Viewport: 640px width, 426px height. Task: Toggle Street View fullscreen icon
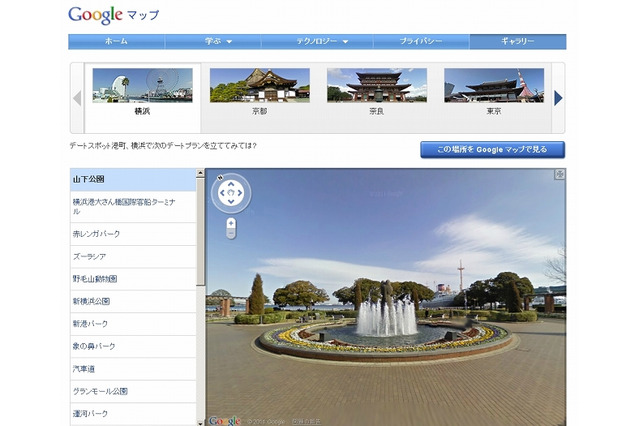pos(560,175)
